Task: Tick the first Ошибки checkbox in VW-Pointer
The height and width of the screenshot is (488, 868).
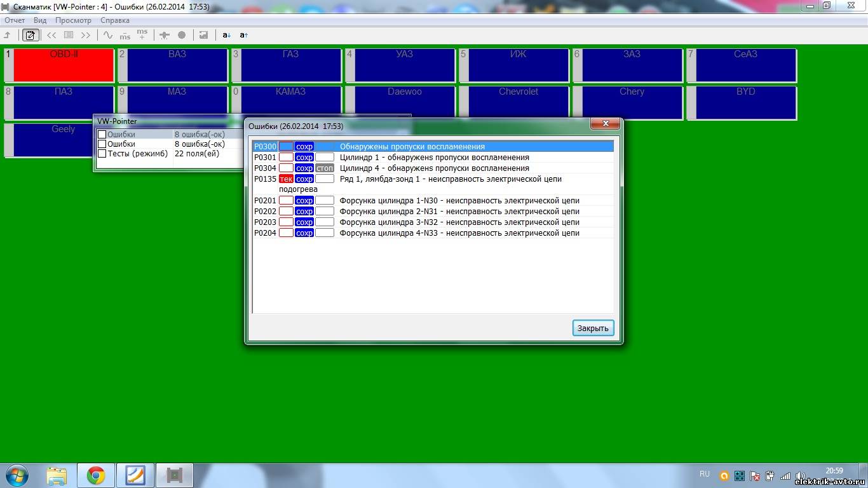Action: pos(102,135)
